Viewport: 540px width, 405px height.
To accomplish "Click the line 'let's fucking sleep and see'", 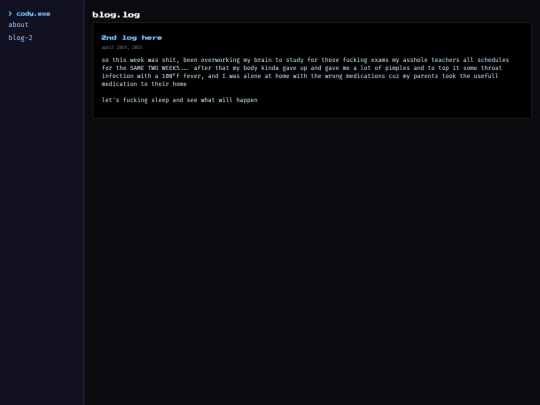I will (x=179, y=100).
